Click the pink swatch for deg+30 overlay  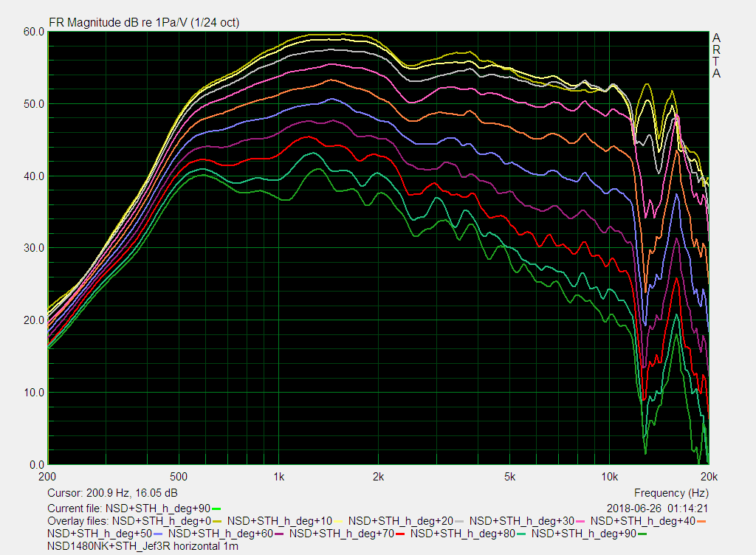pyautogui.click(x=580, y=521)
